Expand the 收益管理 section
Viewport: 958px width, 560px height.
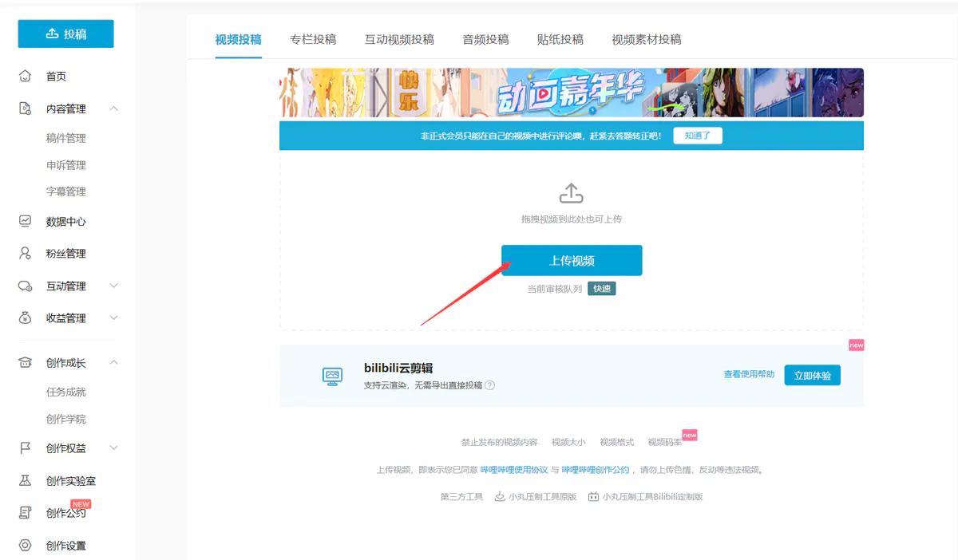[x=114, y=317]
